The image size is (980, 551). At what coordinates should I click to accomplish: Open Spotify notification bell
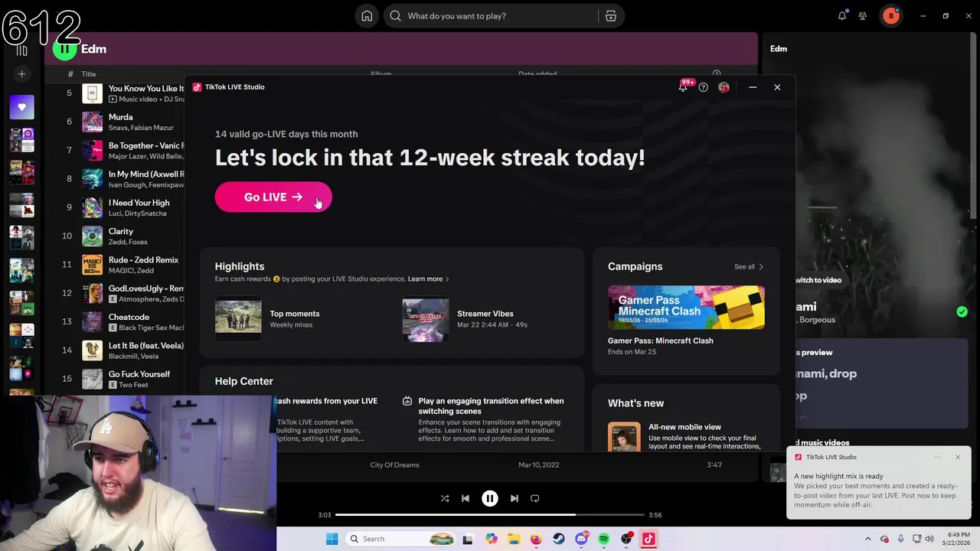(842, 16)
